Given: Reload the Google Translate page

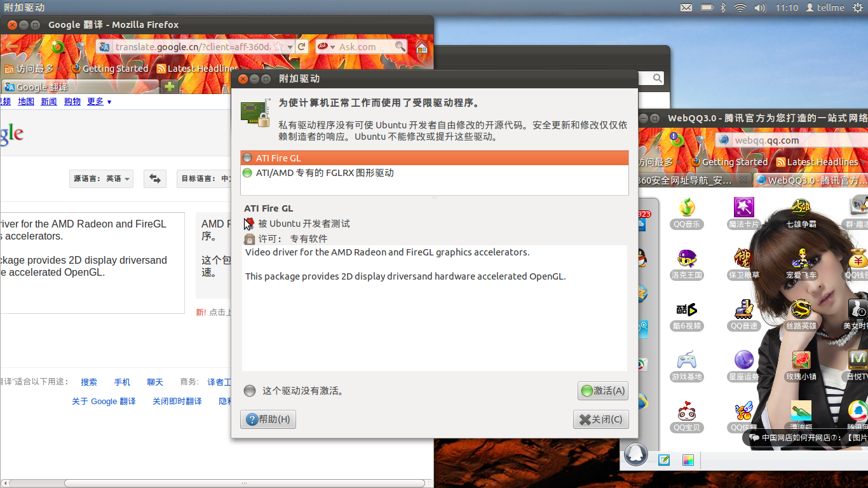Looking at the screenshot, I should pyautogui.click(x=302, y=46).
